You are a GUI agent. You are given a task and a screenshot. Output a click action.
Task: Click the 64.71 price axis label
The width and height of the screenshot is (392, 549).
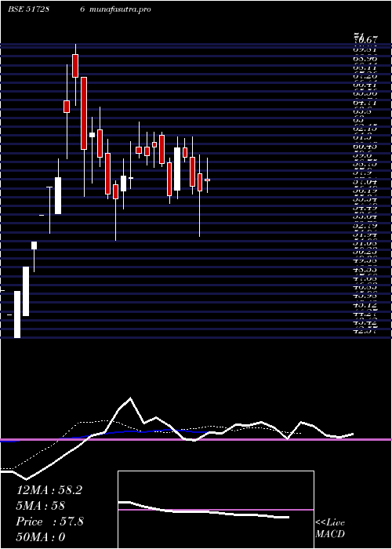point(365,104)
